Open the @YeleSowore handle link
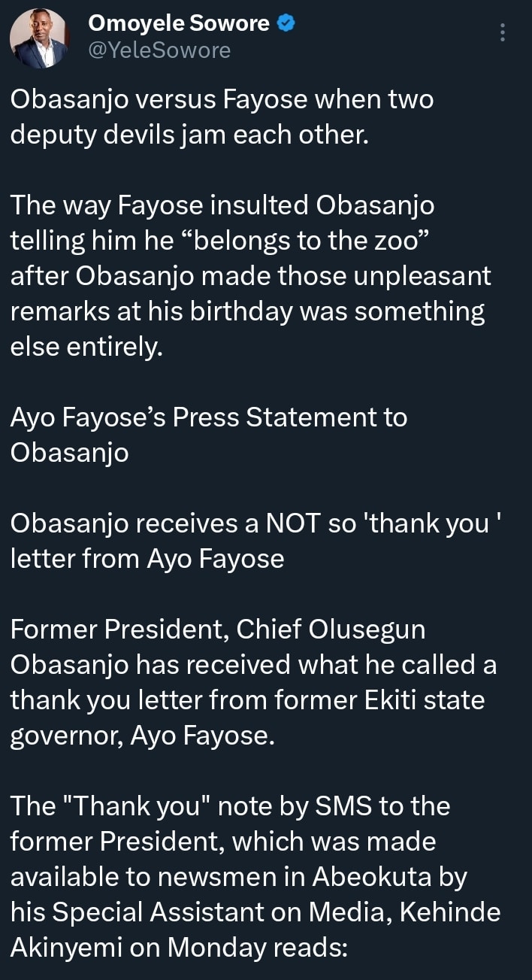Screen dimensions: 532x980 [159, 50]
